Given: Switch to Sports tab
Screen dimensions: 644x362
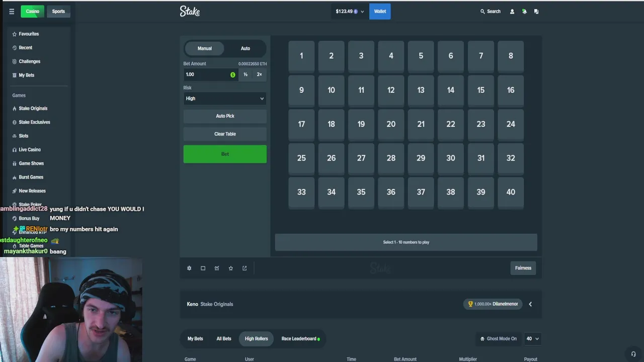Looking at the screenshot, I should click(58, 12).
